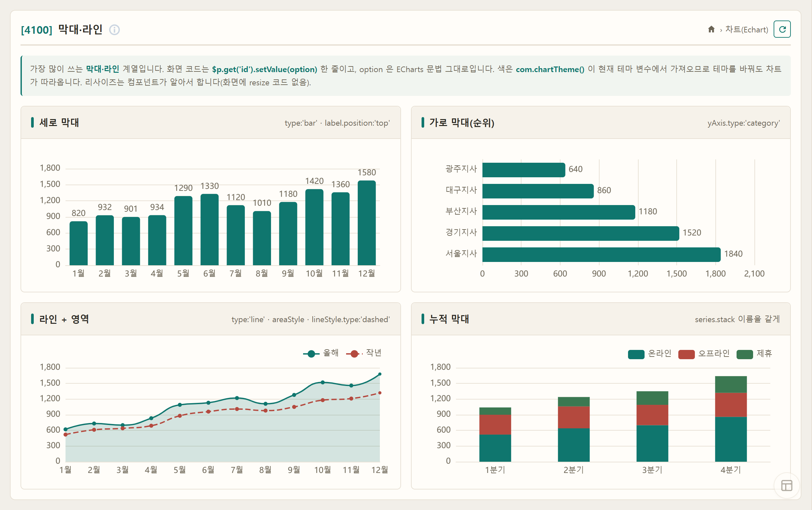Click the 12월 bar labeled 1580
The width and height of the screenshot is (812, 510).
click(367, 223)
